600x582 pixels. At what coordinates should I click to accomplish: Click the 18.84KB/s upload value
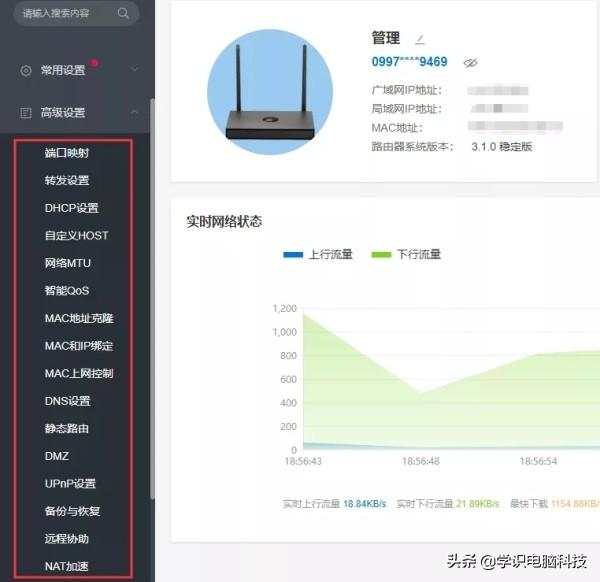click(365, 504)
